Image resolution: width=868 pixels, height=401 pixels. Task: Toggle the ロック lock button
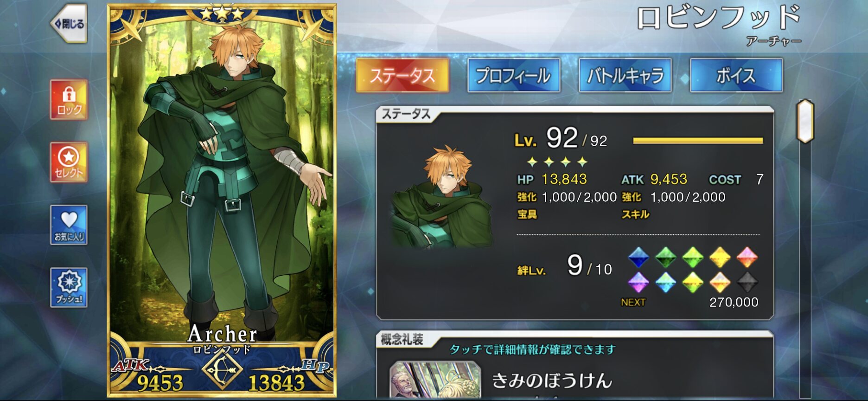tap(69, 100)
